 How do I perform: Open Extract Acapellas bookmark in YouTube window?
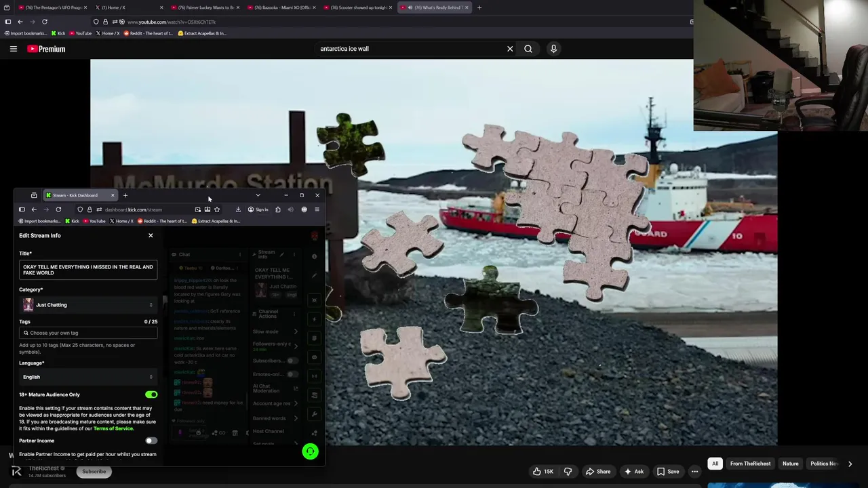pyautogui.click(x=202, y=33)
